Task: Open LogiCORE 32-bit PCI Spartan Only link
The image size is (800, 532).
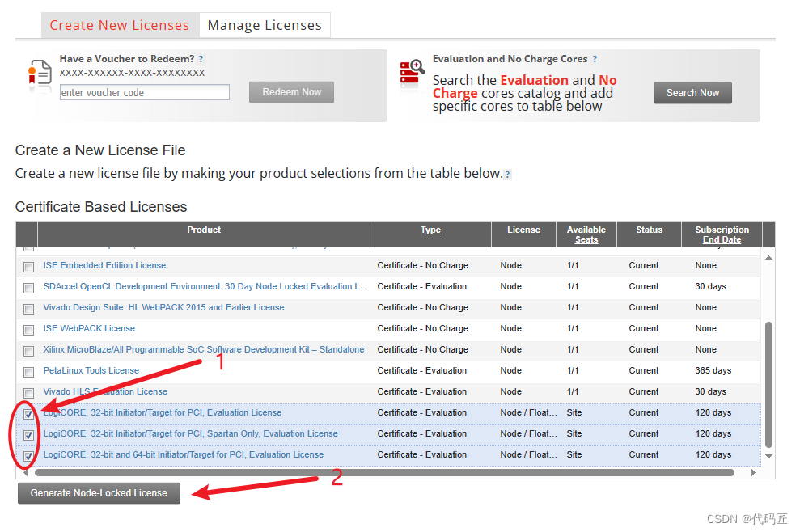Action: click(x=190, y=433)
